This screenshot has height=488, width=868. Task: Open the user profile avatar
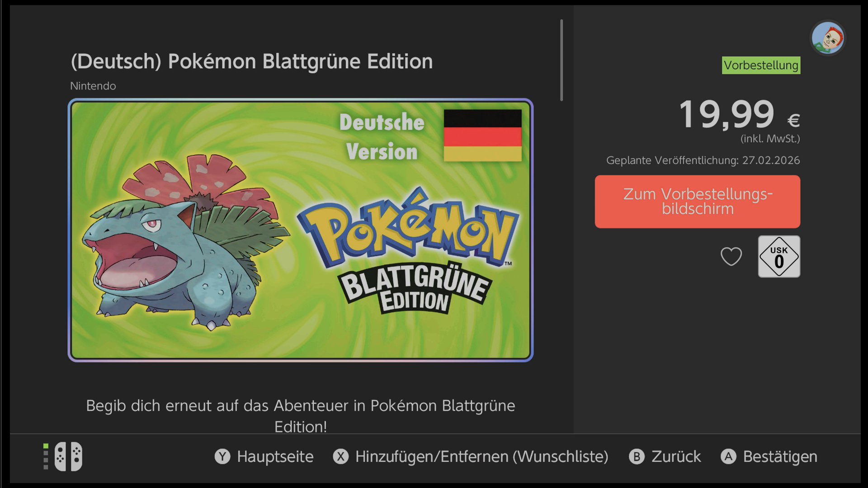828,38
